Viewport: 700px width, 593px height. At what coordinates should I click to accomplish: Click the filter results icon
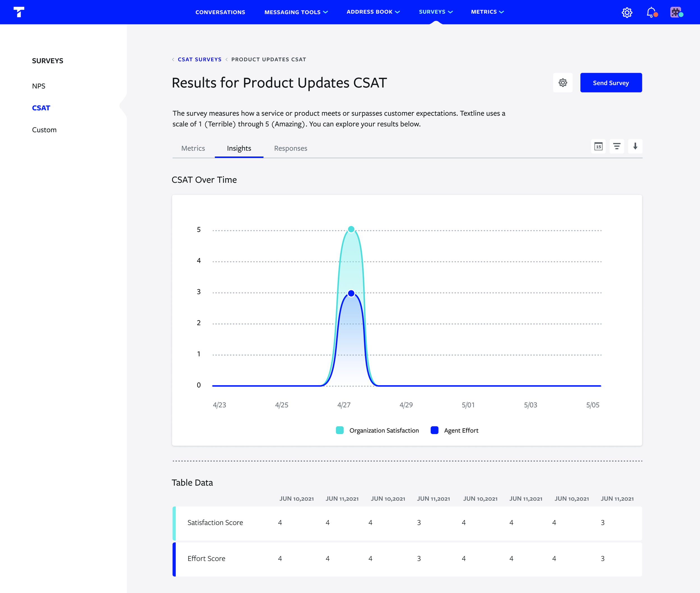click(x=617, y=146)
